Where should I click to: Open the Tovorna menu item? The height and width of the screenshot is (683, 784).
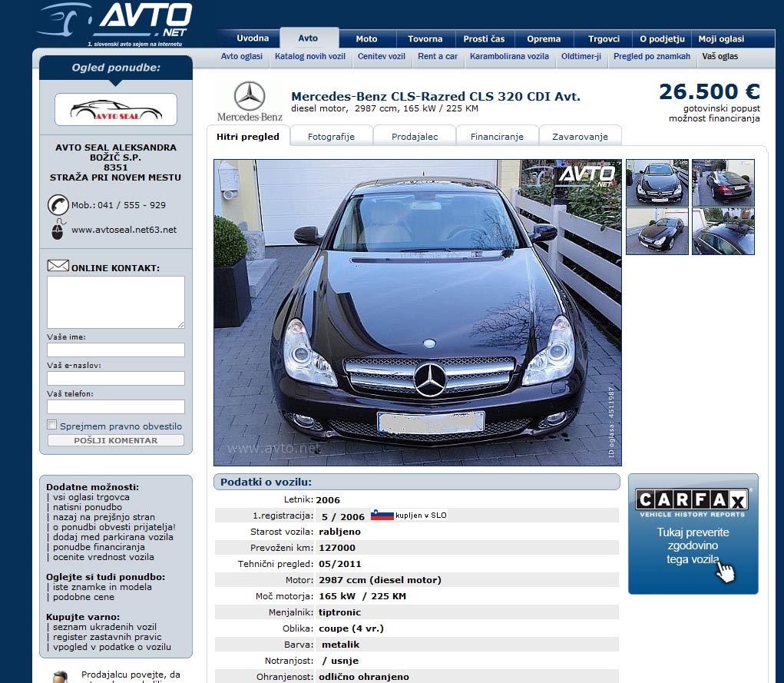425,39
